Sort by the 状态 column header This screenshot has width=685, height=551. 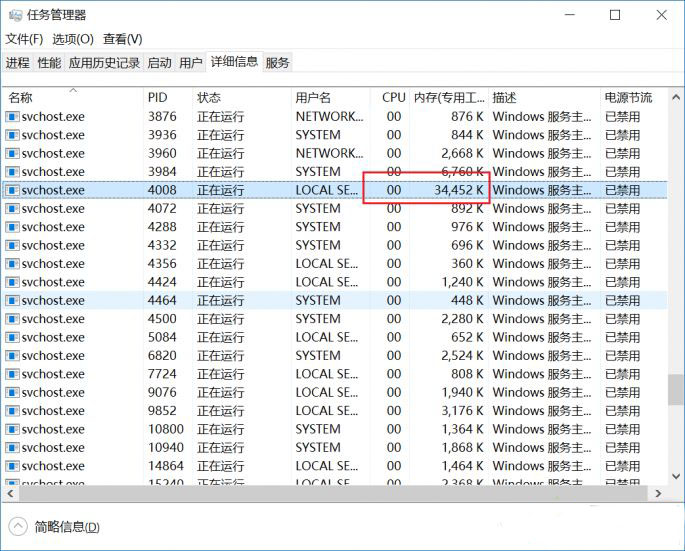242,97
